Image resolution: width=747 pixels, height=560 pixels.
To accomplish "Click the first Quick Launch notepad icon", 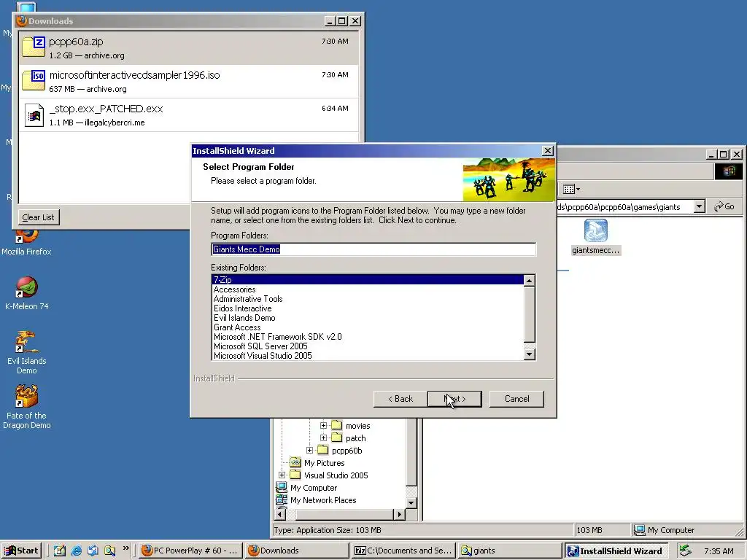I will 60,551.
